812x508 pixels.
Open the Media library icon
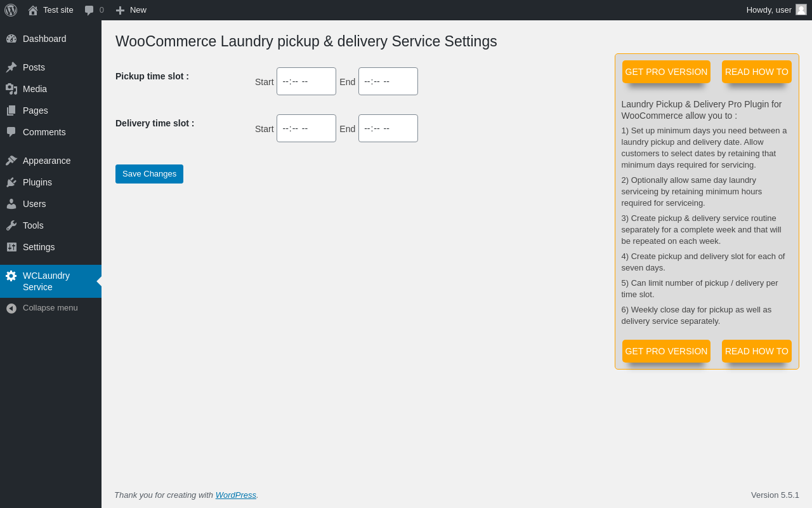[x=11, y=89]
